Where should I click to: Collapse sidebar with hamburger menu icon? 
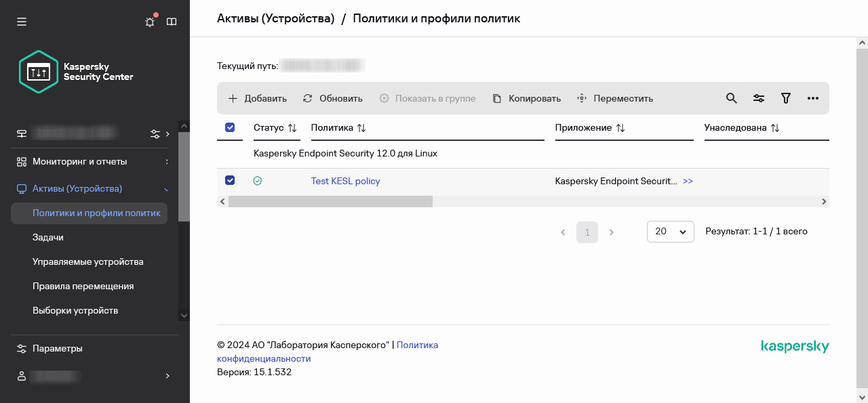click(x=22, y=22)
